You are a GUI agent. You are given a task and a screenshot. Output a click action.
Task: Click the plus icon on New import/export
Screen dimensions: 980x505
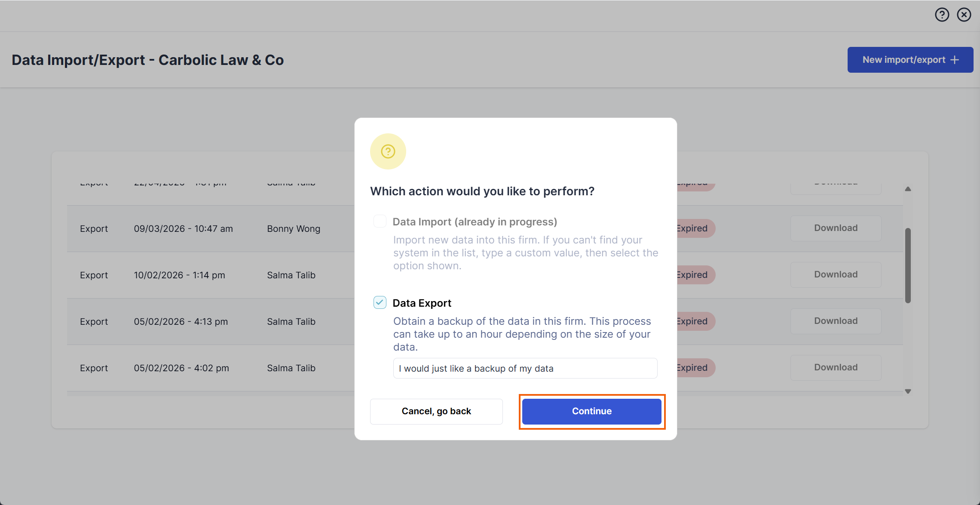pos(955,60)
